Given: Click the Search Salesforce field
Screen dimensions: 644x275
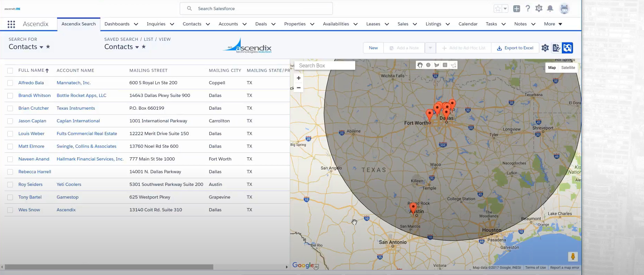Looking at the screenshot, I should click(256, 9).
